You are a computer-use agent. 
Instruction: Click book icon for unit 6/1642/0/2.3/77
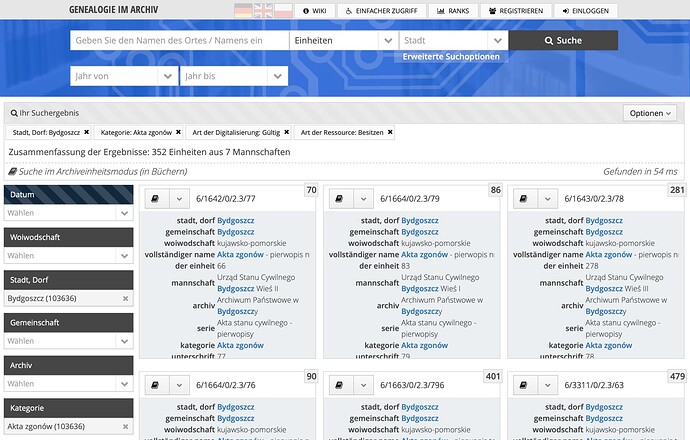click(156, 199)
